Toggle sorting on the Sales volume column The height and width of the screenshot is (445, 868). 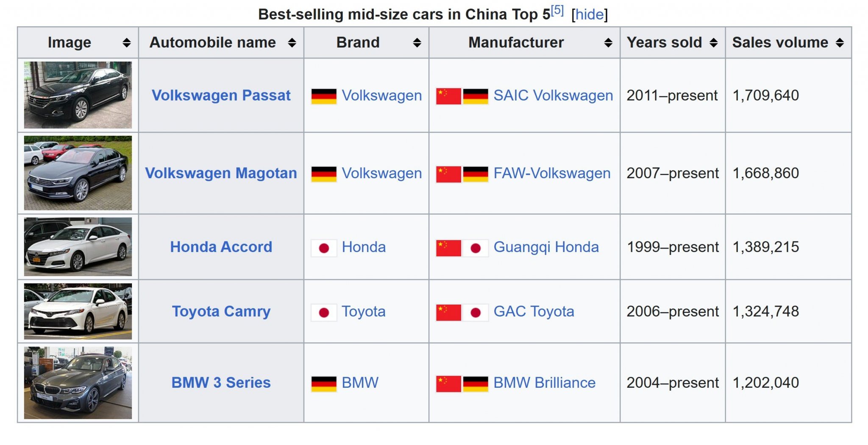tap(840, 42)
